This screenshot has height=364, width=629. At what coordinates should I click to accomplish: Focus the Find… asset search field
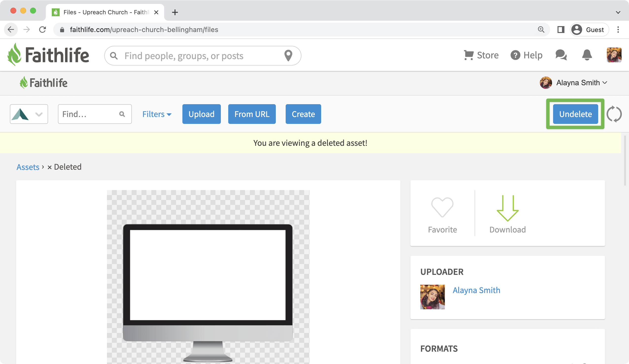pos(95,114)
